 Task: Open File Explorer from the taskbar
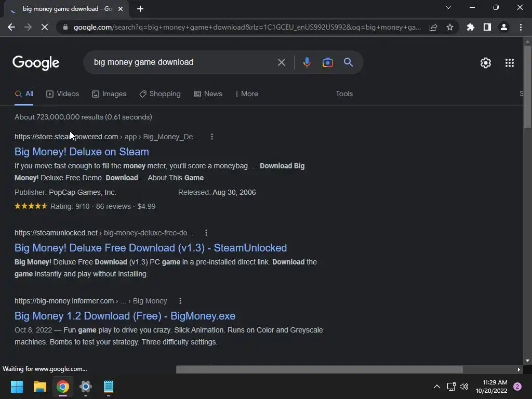tap(39, 387)
